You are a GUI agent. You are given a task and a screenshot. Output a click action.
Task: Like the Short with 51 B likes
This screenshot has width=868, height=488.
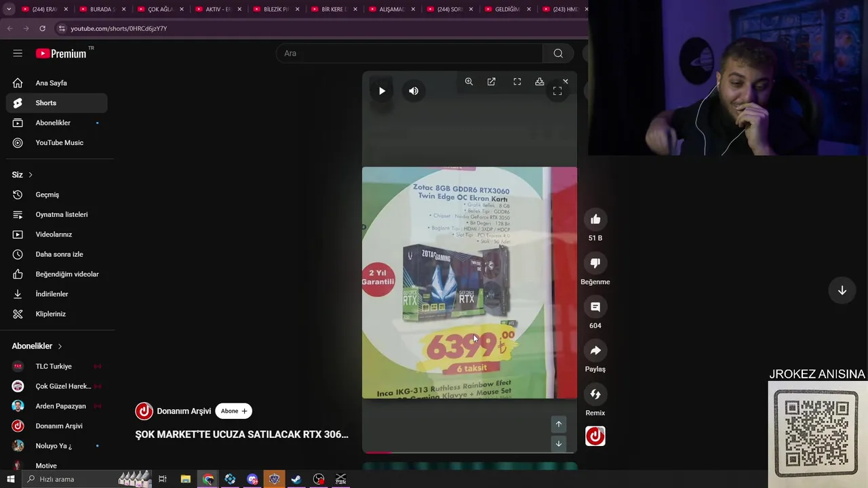pyautogui.click(x=595, y=219)
